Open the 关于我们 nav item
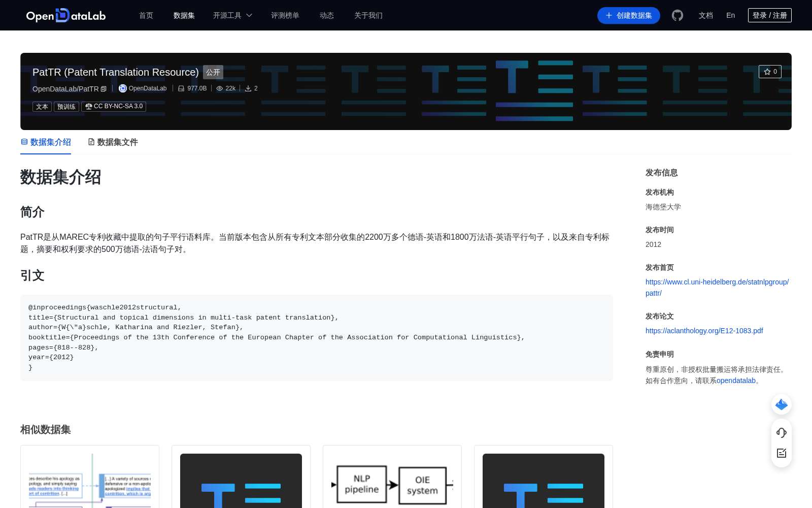 click(x=368, y=15)
